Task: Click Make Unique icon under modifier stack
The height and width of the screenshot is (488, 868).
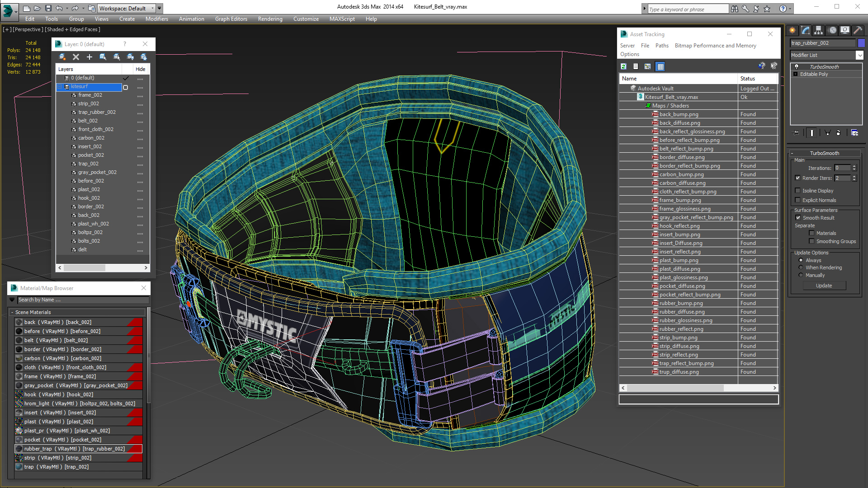Action: pos(827,133)
